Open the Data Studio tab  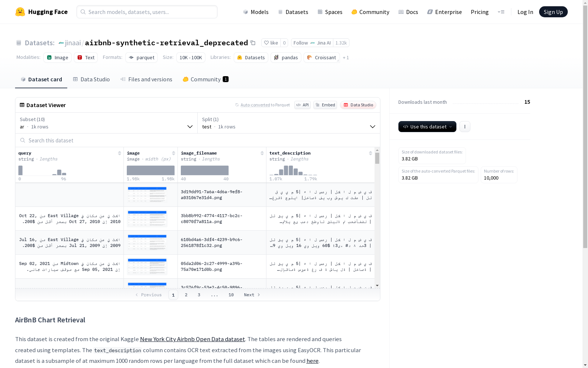[91, 79]
